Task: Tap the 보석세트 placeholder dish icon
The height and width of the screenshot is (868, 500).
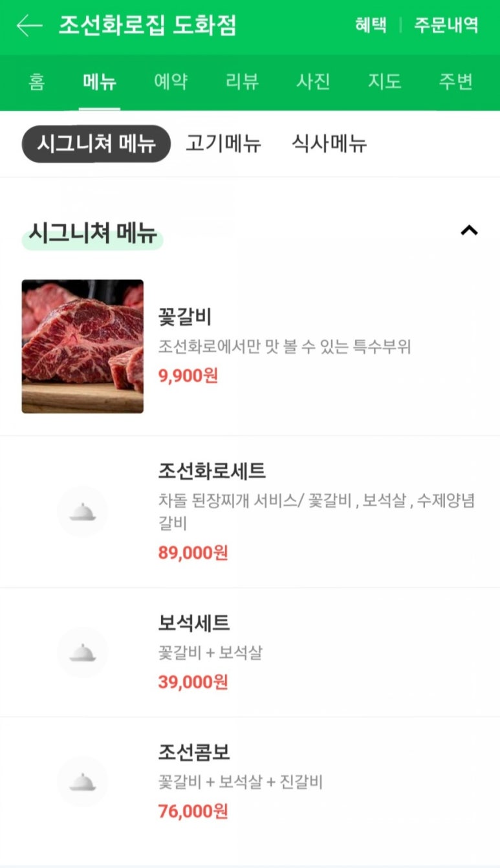Action: coord(82,652)
